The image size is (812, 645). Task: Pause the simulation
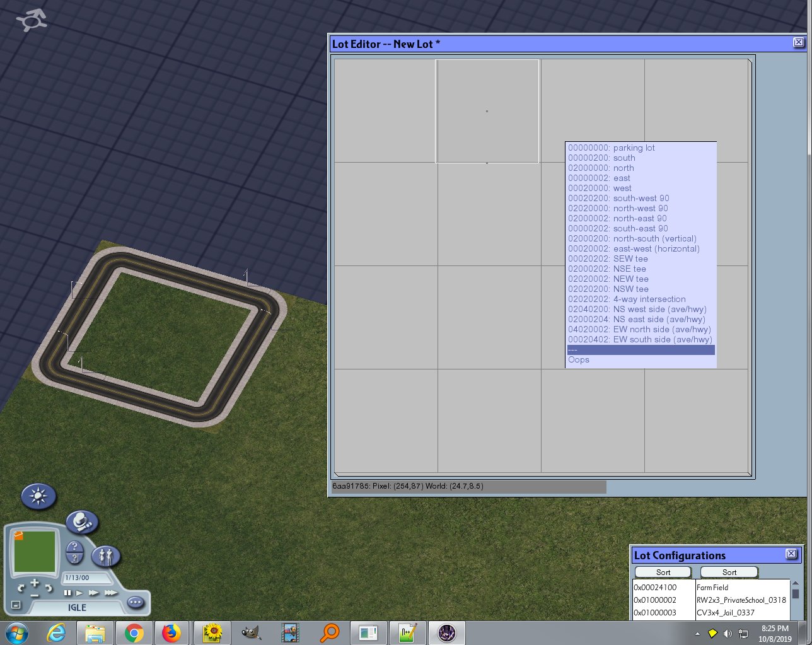coord(67,593)
